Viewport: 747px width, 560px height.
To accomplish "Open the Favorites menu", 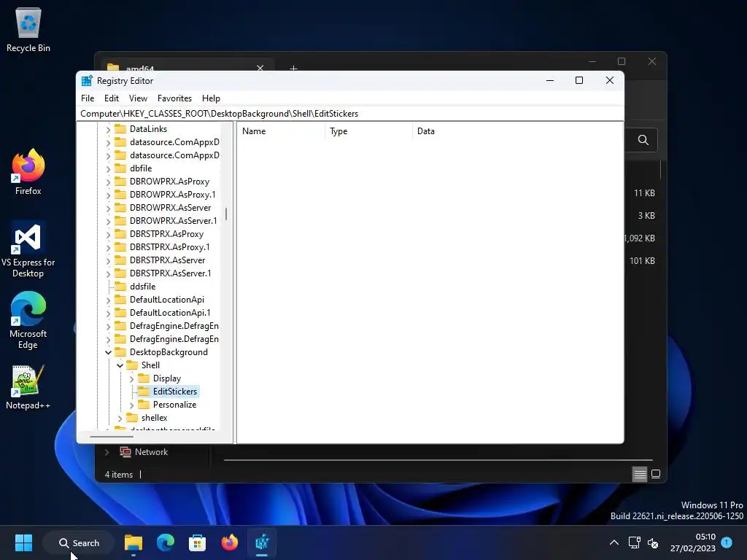I will point(174,98).
